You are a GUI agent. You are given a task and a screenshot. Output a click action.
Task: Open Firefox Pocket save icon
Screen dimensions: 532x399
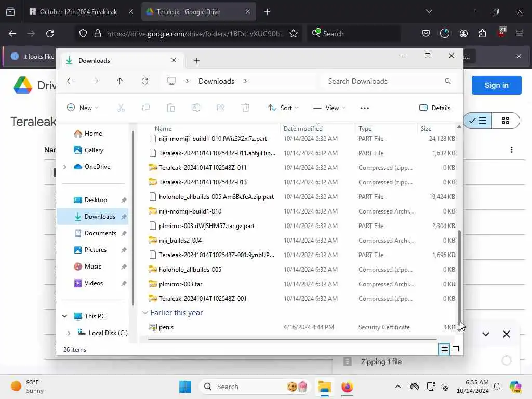click(x=426, y=34)
